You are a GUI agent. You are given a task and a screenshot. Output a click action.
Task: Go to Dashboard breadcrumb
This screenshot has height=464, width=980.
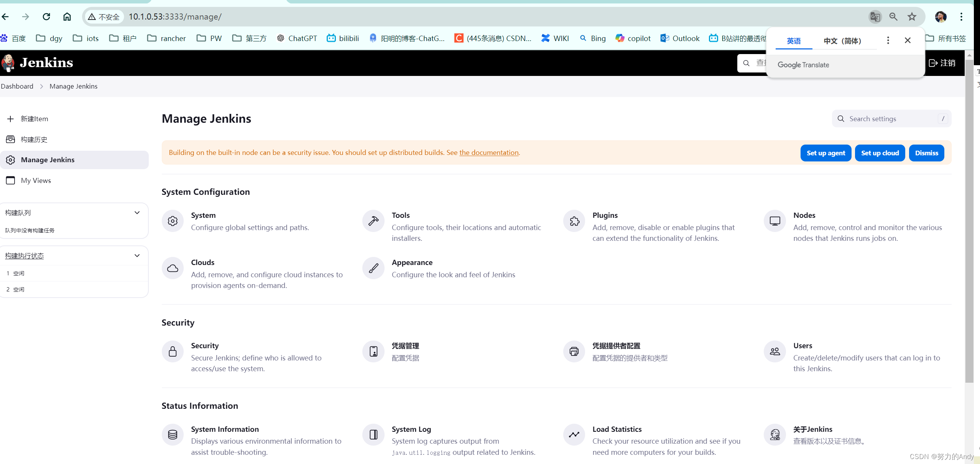point(17,86)
